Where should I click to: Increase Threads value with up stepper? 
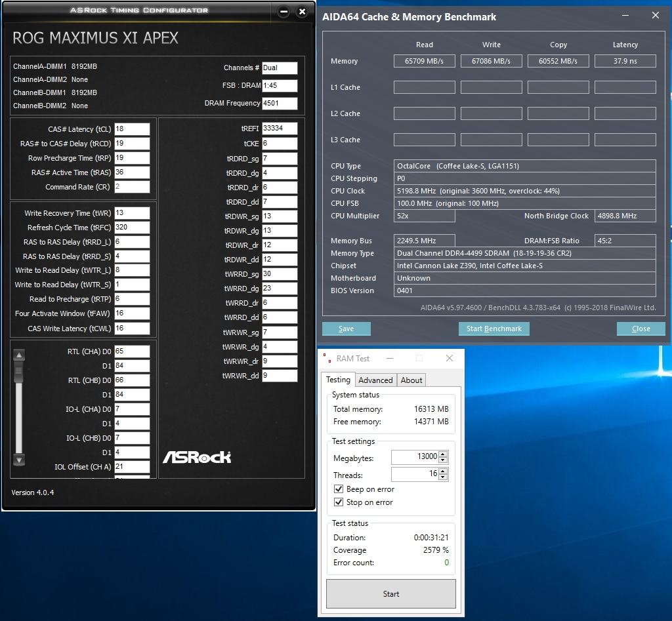(x=443, y=471)
